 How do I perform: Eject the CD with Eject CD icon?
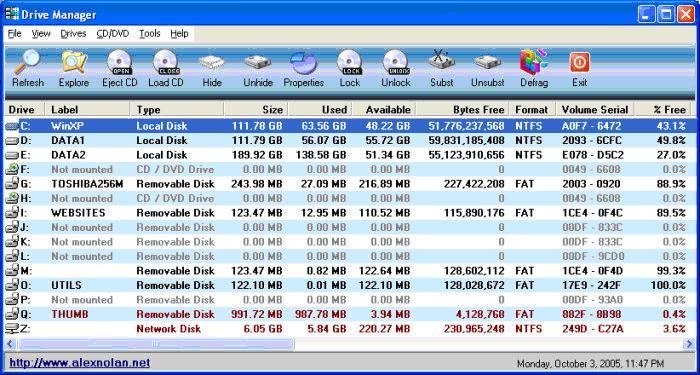pyautogui.click(x=120, y=61)
